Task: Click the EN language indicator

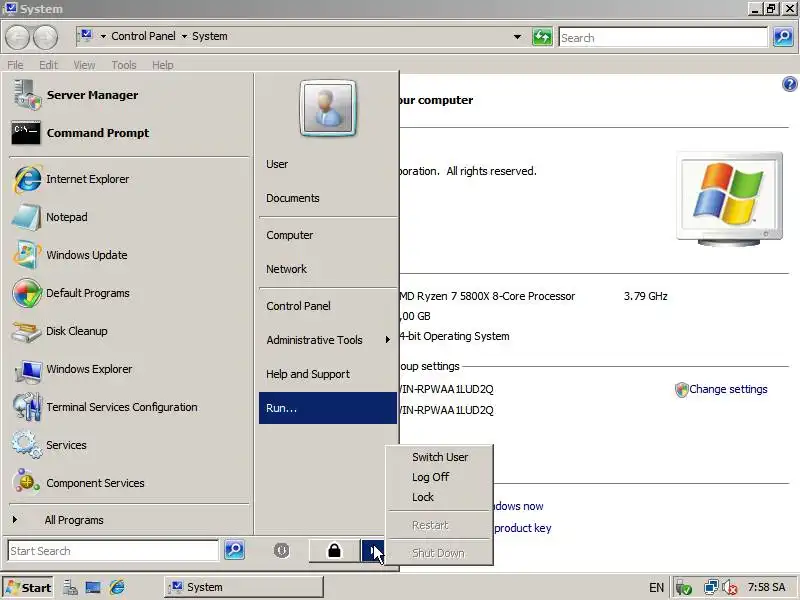Action: 656,588
